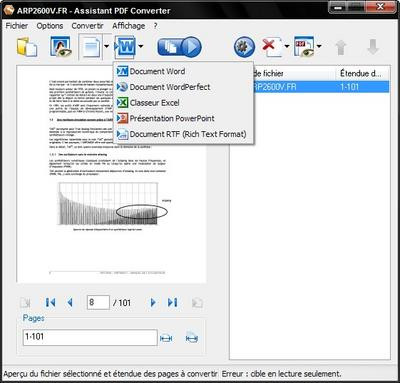
Task: Open the Fichier menu
Action: coord(17,26)
